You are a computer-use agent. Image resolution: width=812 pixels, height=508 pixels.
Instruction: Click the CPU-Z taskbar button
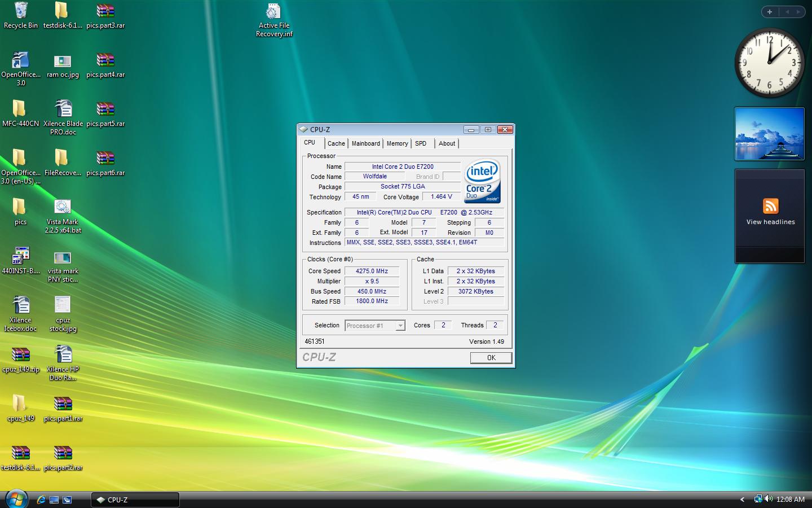[135, 500]
